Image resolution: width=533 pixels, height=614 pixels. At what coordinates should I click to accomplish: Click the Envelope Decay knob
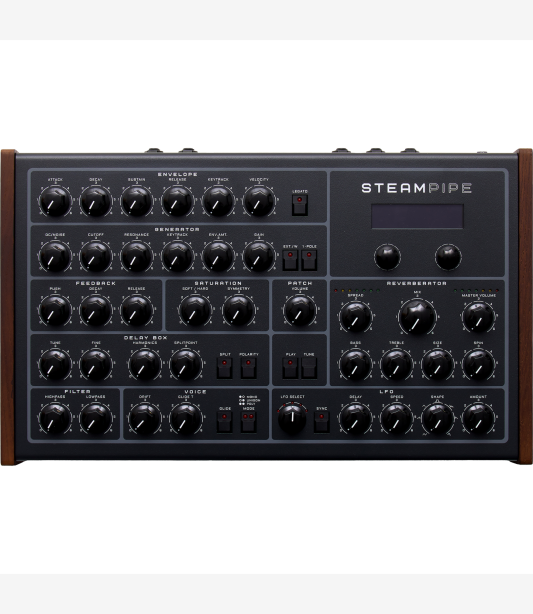[x=96, y=202]
